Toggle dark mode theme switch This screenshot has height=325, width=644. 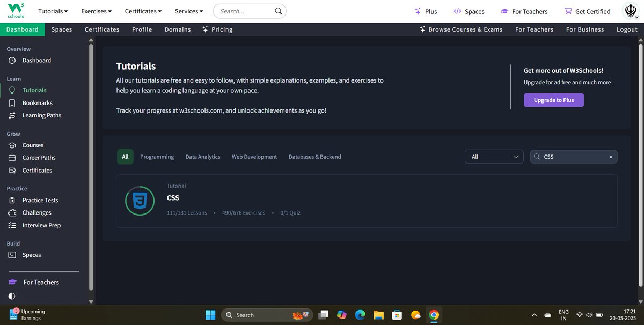pos(12,296)
